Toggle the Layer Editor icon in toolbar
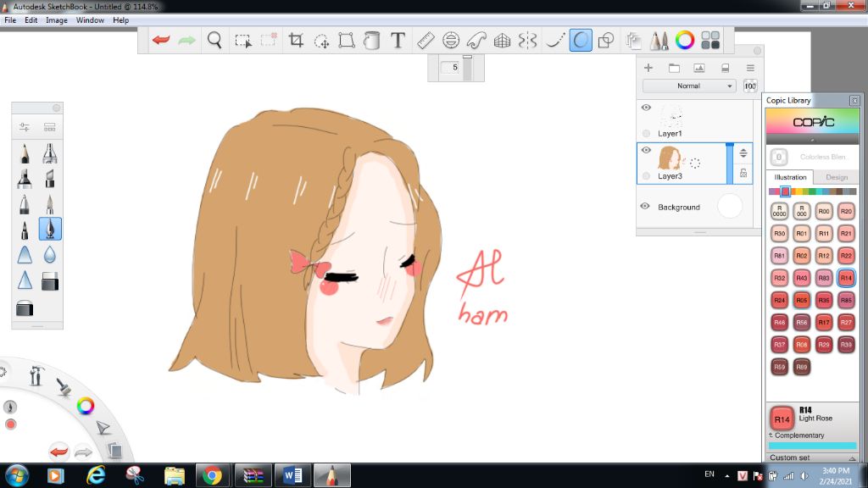Screen dimensions: 868x488 (633, 41)
